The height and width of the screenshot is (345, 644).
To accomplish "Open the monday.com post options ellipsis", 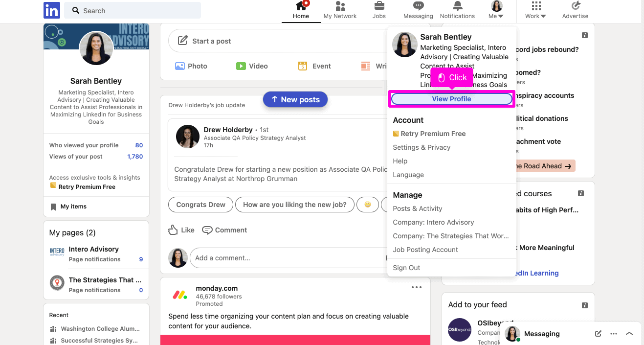I will pyautogui.click(x=417, y=287).
